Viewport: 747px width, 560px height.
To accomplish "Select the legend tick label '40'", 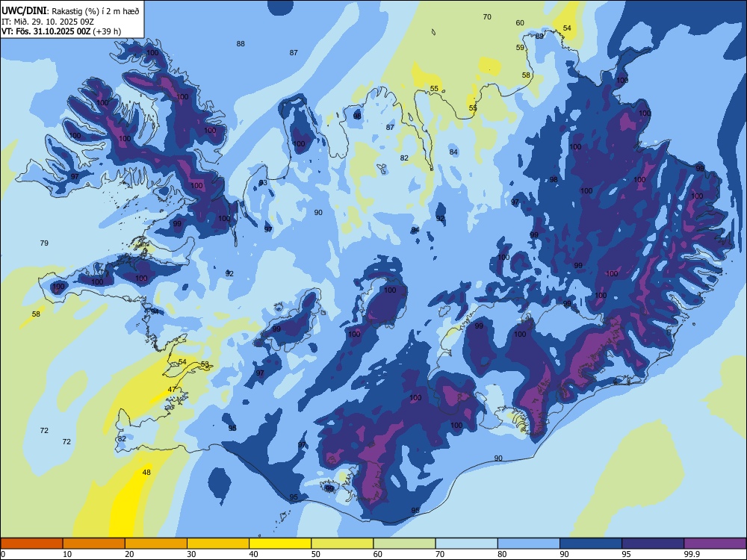I will pyautogui.click(x=254, y=554).
